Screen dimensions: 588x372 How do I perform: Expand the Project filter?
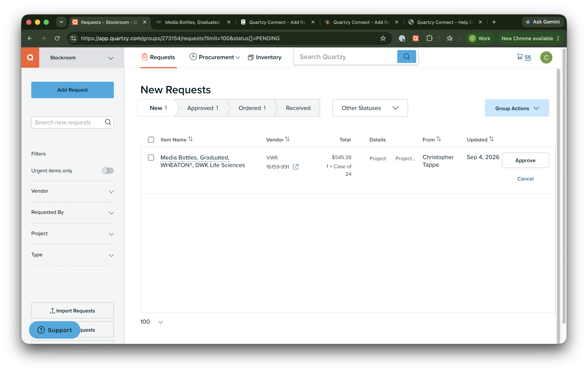[x=73, y=233]
